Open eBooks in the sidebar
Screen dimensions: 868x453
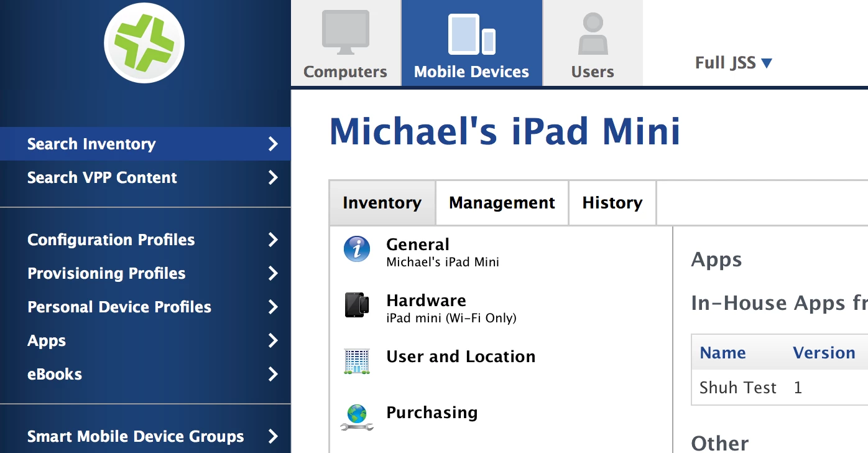pyautogui.click(x=55, y=375)
